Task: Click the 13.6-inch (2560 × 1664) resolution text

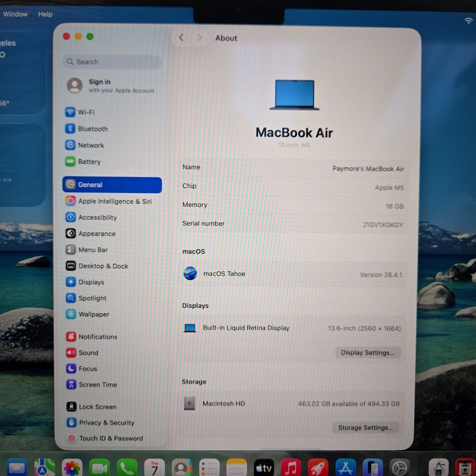Action: [364, 328]
